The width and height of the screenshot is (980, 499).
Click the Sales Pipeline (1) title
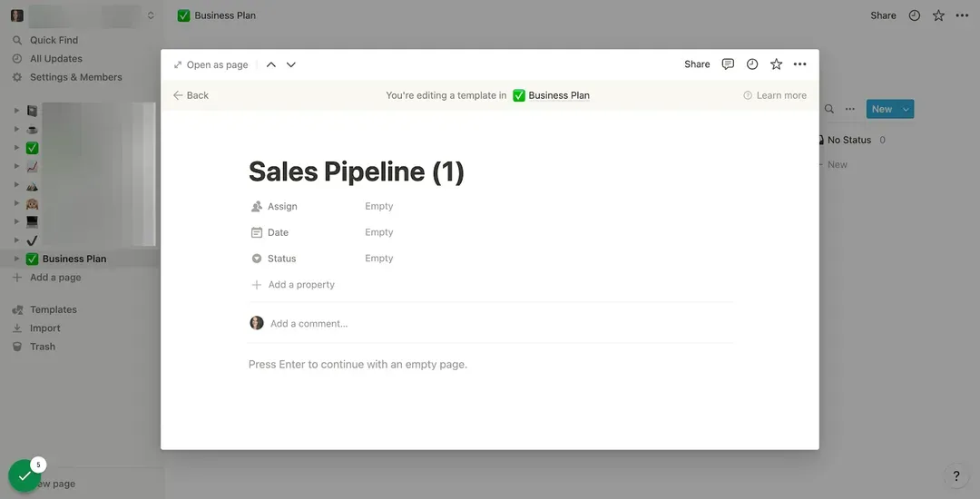click(x=357, y=171)
